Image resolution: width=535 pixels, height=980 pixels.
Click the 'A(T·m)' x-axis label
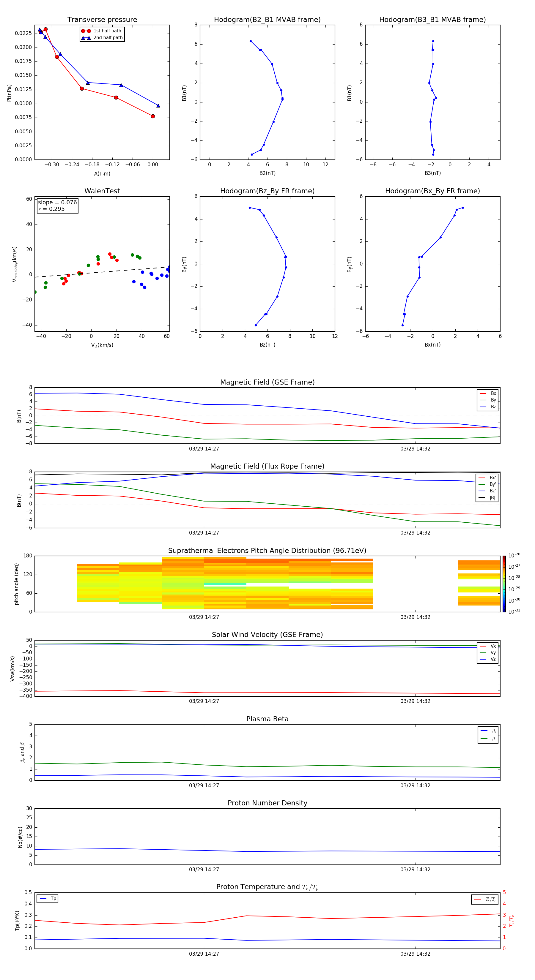(102, 174)
